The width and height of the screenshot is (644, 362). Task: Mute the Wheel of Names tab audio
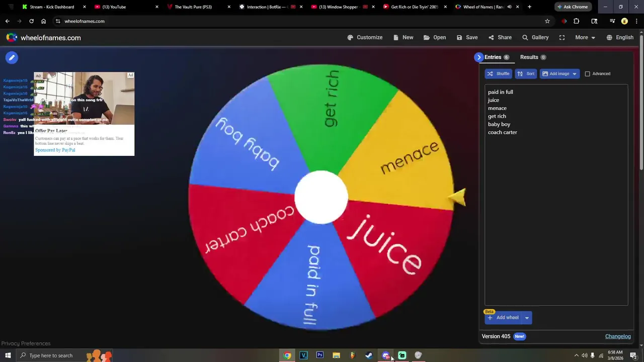(509, 7)
